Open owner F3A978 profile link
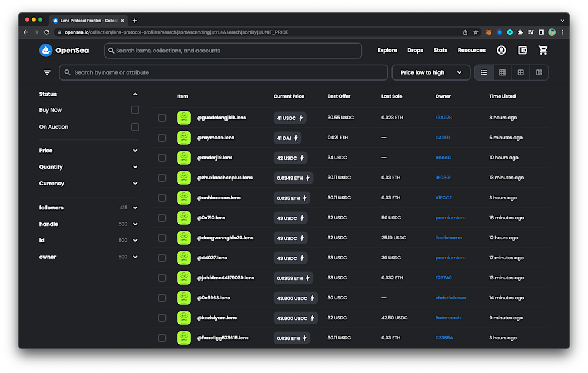The height and width of the screenshot is (373, 588). 443,118
